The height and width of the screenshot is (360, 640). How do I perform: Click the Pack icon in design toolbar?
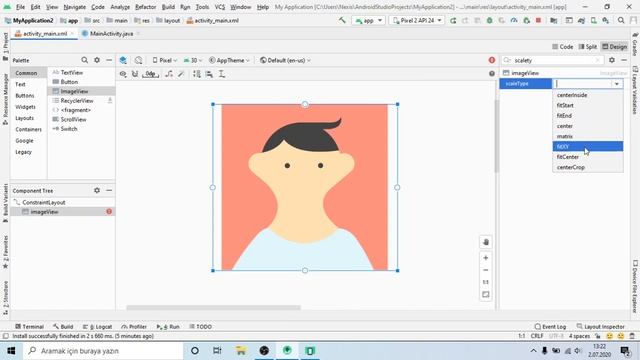point(197,74)
